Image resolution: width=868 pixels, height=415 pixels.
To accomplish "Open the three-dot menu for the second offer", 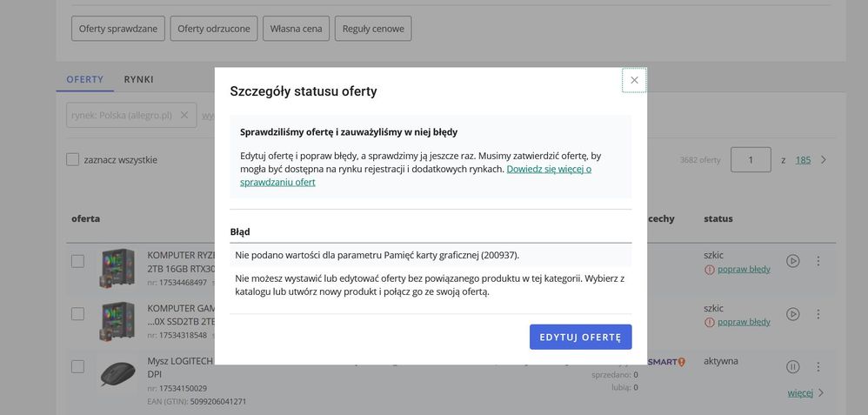I will [818, 314].
